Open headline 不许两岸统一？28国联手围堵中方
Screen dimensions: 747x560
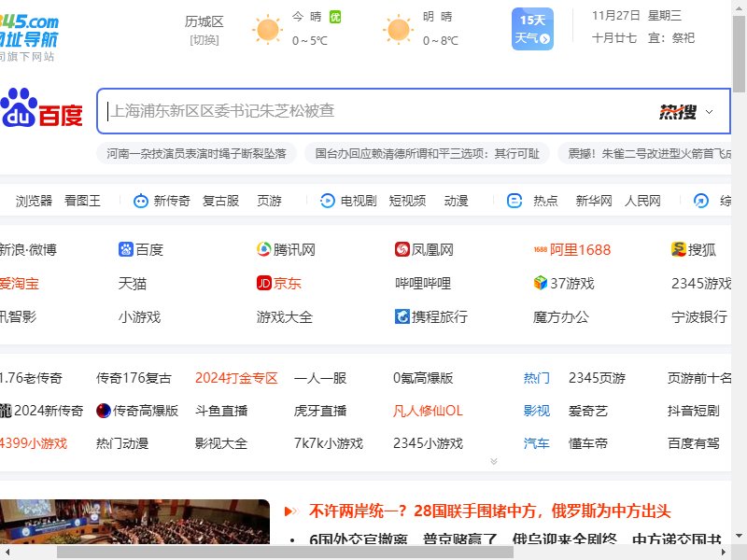[x=489, y=511]
